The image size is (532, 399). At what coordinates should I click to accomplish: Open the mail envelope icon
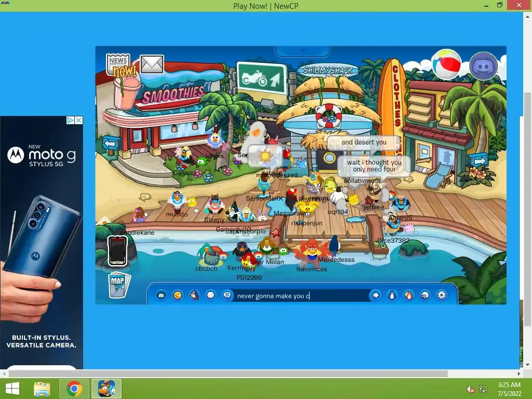pyautogui.click(x=152, y=64)
